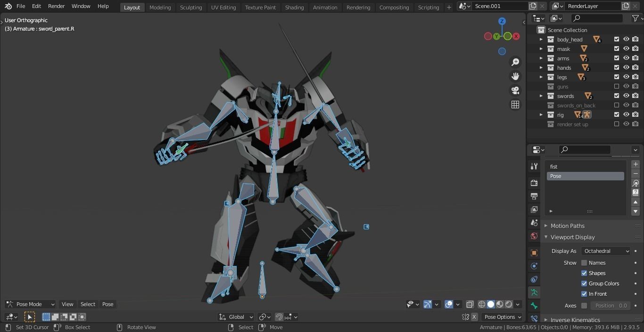The height and width of the screenshot is (332, 644).
Task: Click the select tool arrow icon
Action: click(x=30, y=317)
